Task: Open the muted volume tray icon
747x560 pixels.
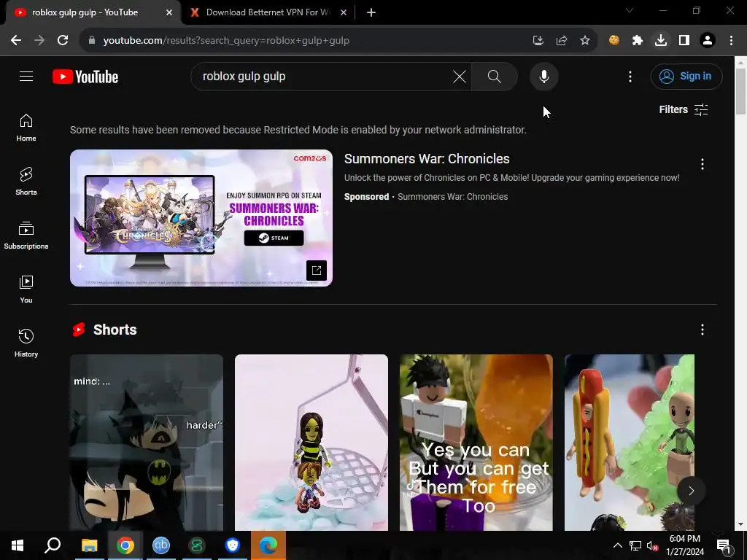Action: 652,546
